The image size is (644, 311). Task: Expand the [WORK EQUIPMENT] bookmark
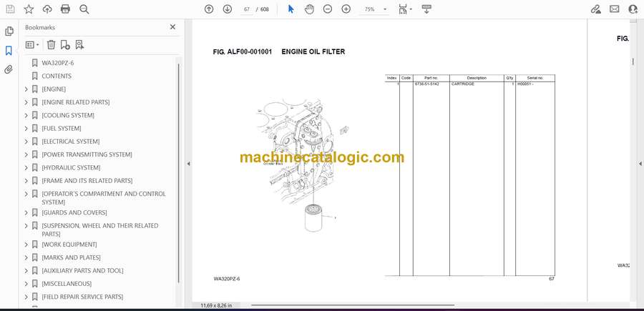coord(26,245)
